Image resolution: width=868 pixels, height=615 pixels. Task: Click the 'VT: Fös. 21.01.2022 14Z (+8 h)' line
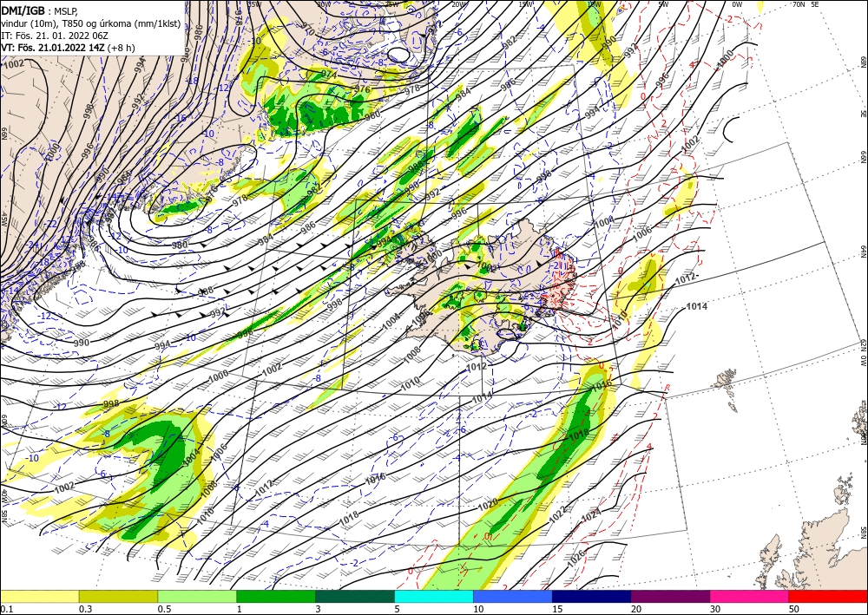[69, 48]
